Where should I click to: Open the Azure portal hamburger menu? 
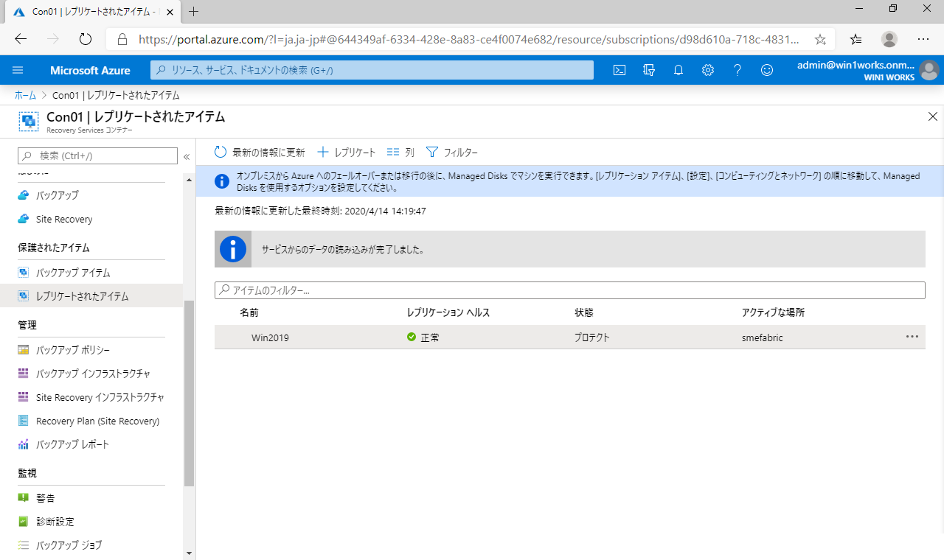pos(18,70)
